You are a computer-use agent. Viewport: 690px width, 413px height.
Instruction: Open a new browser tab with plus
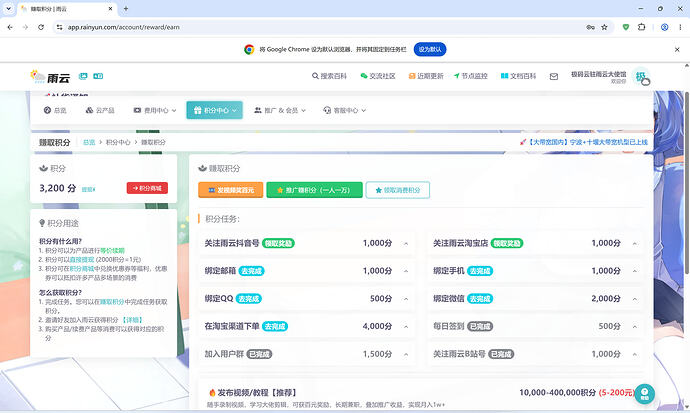tap(126, 8)
